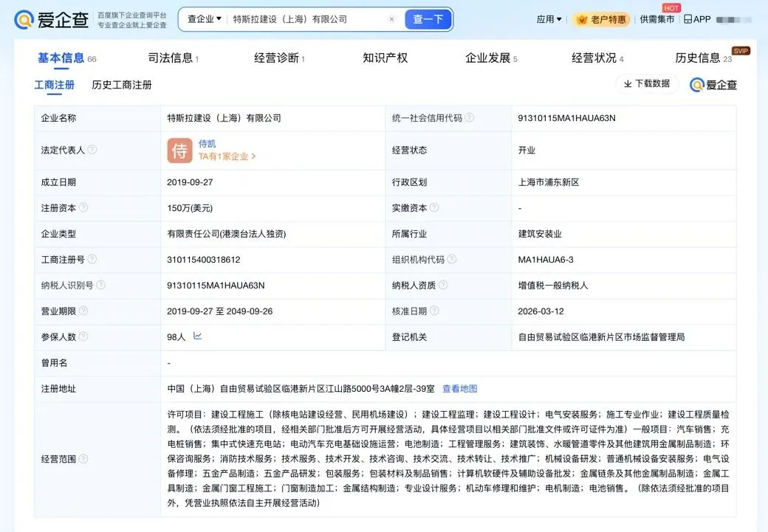
Task: Click the 查一下 search button
Action: (428, 19)
